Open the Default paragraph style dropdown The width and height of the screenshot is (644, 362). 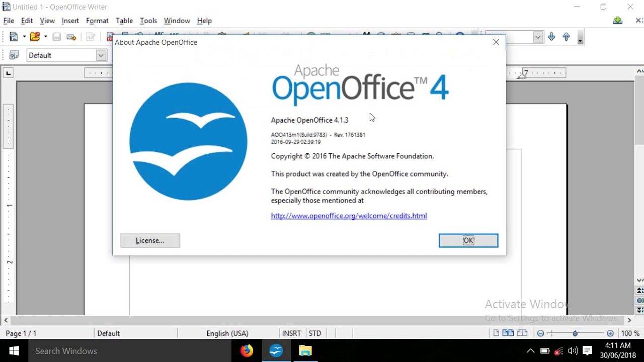101,55
